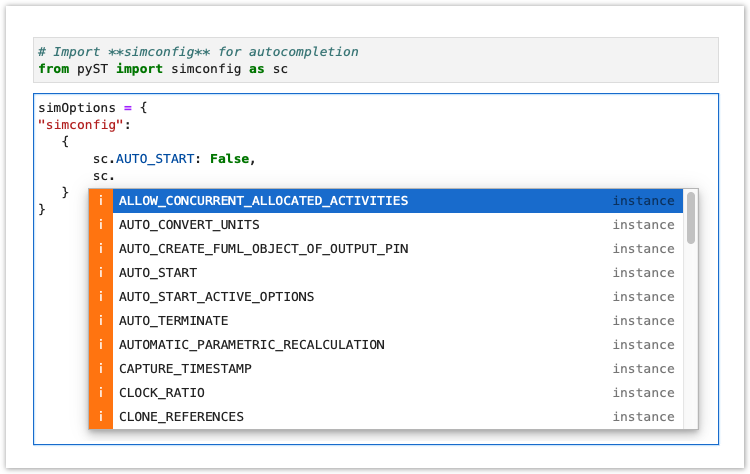The height and width of the screenshot is (474, 750).
Task: Select CLOCK_RATIO autocomplete suggestion
Action: [x=161, y=393]
